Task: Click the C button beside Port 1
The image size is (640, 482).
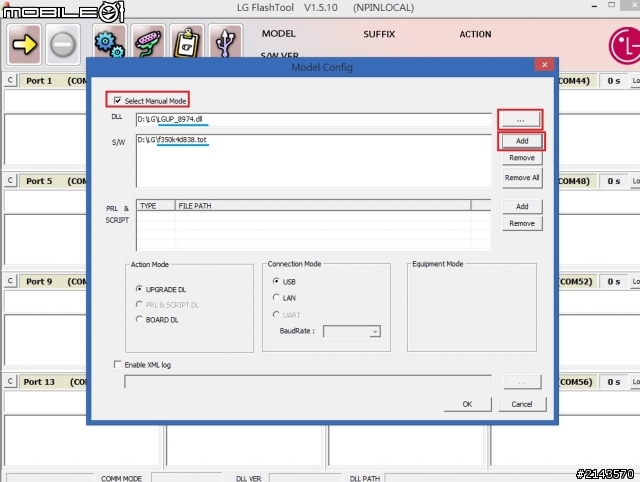Action: point(10,80)
